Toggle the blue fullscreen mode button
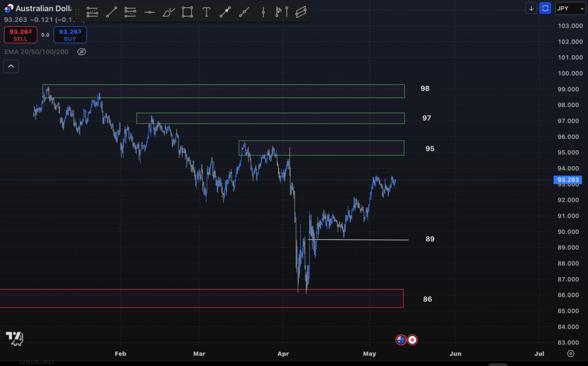Image resolution: width=588 pixels, height=366 pixels. click(544, 8)
